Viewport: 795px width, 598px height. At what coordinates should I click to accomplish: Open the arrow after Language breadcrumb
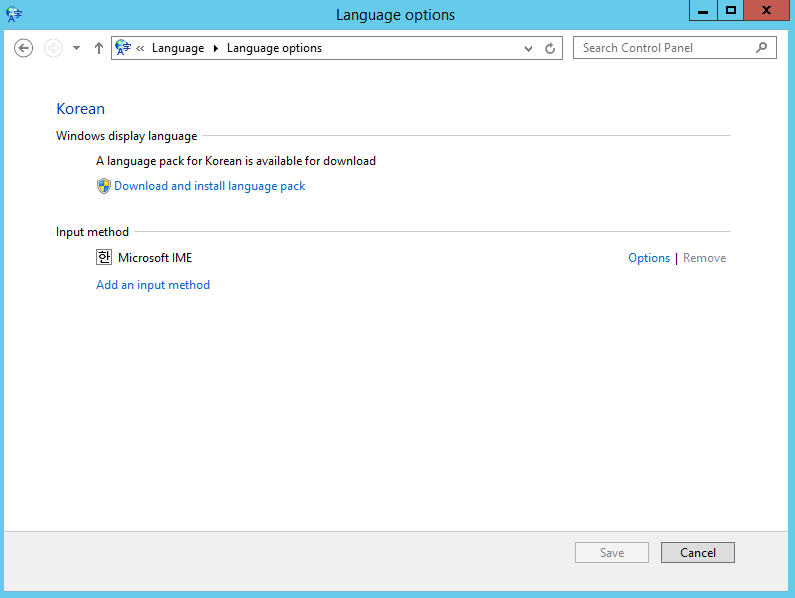(216, 48)
